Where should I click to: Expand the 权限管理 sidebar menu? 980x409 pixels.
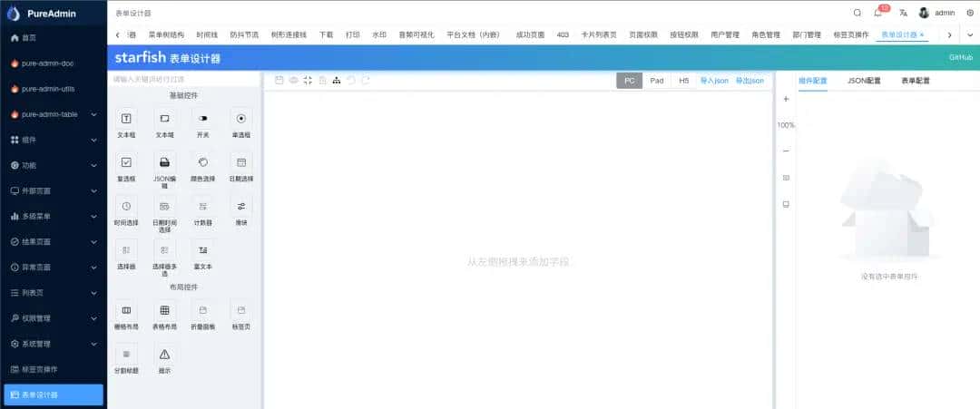(54, 318)
